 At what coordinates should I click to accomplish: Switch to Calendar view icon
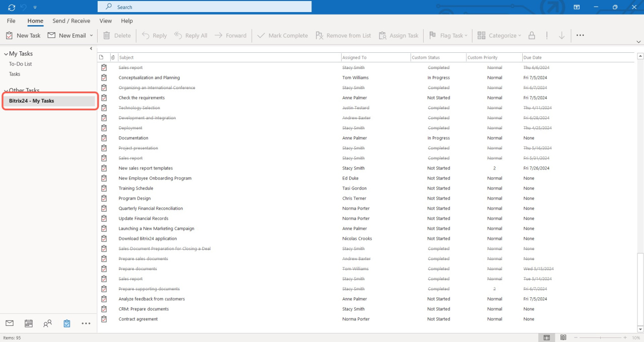[x=29, y=323]
